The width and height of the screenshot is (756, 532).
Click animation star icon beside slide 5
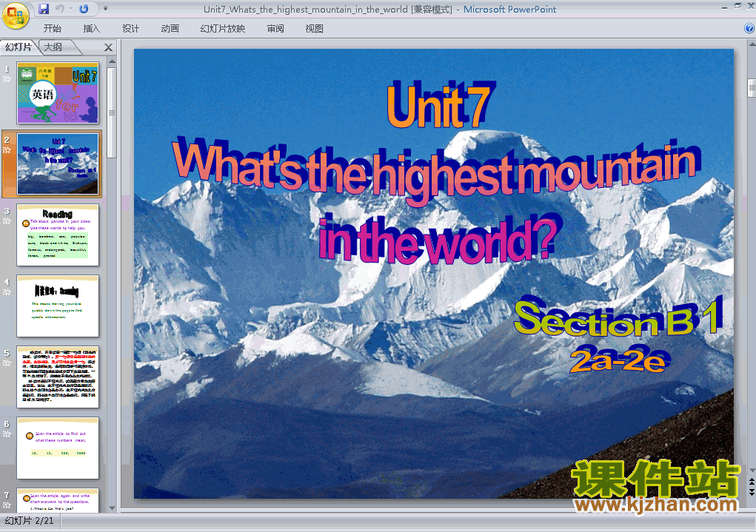pyautogui.click(x=7, y=363)
